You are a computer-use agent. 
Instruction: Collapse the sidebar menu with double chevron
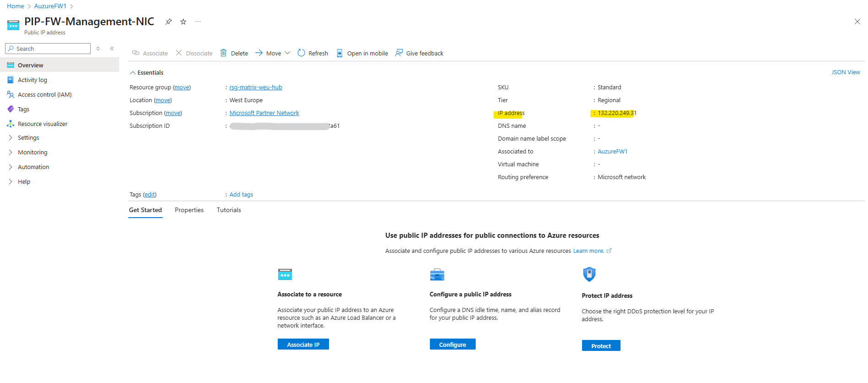(x=112, y=49)
